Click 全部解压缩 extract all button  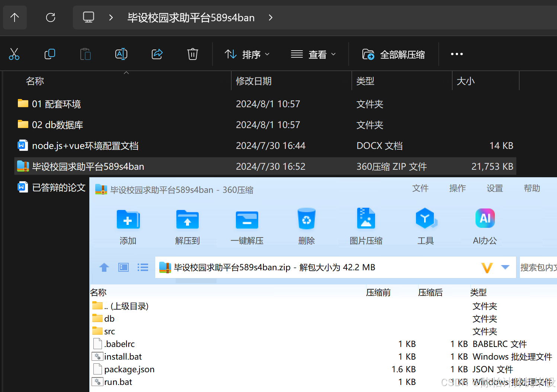(x=394, y=54)
